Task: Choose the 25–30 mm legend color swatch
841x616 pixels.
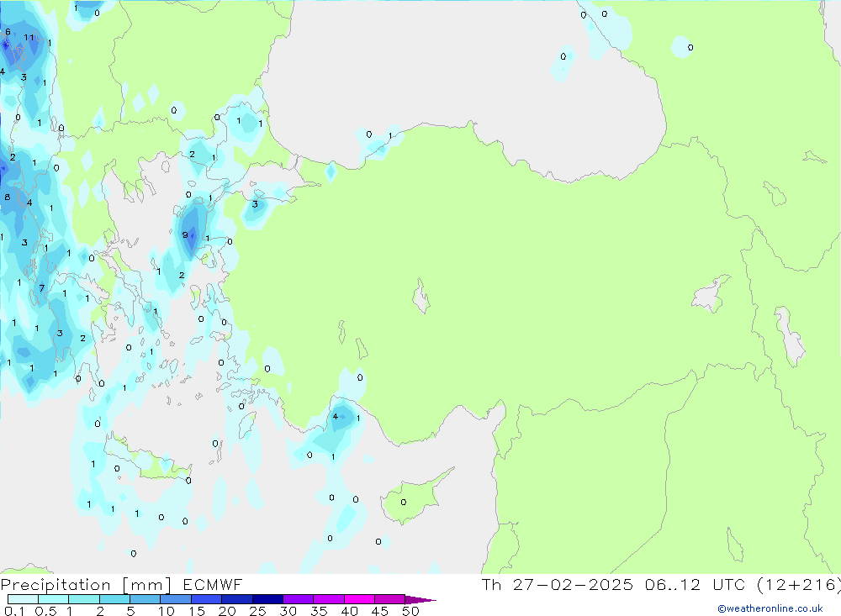Action: click(x=267, y=599)
